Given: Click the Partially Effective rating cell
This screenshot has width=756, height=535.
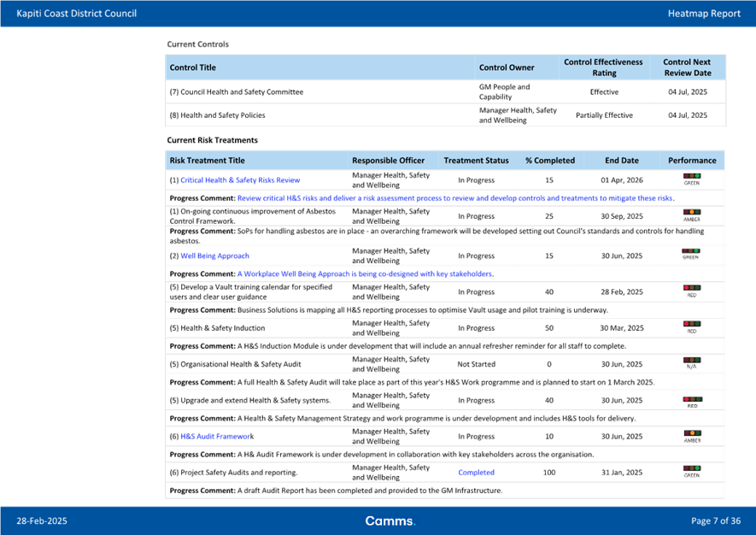Looking at the screenshot, I should 604,115.
